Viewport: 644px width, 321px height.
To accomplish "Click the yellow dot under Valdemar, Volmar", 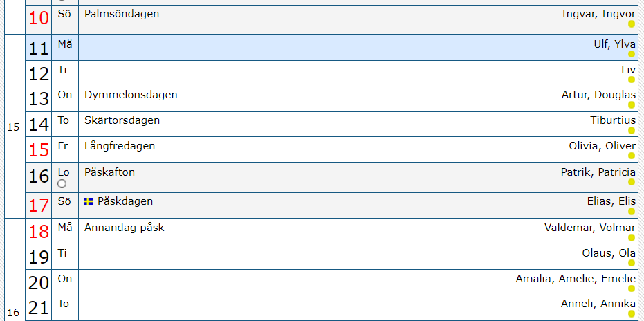I will coord(632,237).
